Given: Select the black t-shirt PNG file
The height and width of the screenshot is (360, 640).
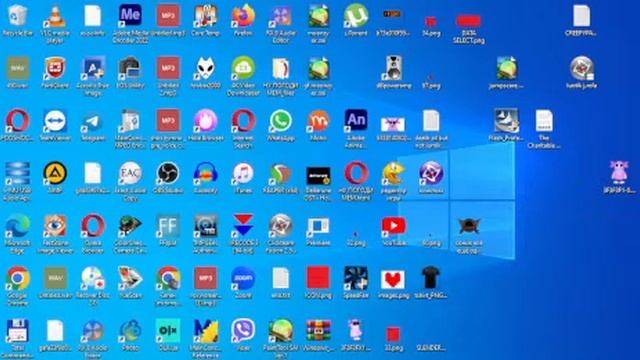Looking at the screenshot, I should click(x=431, y=278).
